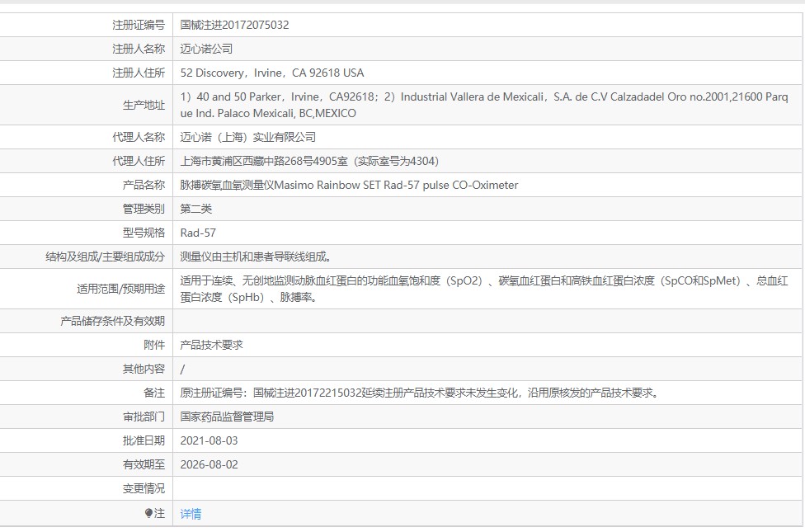Select the production address starting 40 and 50 Parker
This screenshot has width=805, height=532.
pos(484,105)
